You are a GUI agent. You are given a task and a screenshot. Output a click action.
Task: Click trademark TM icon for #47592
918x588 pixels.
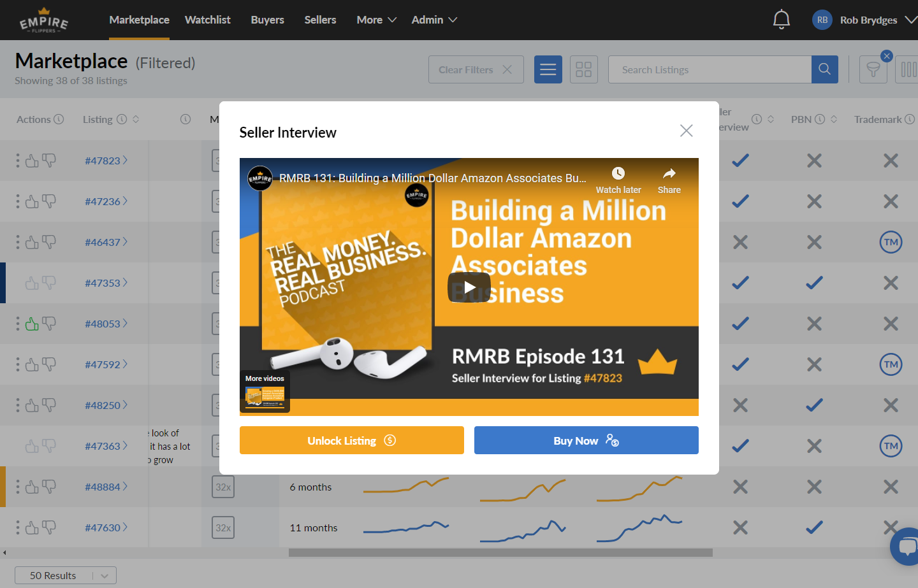891,364
